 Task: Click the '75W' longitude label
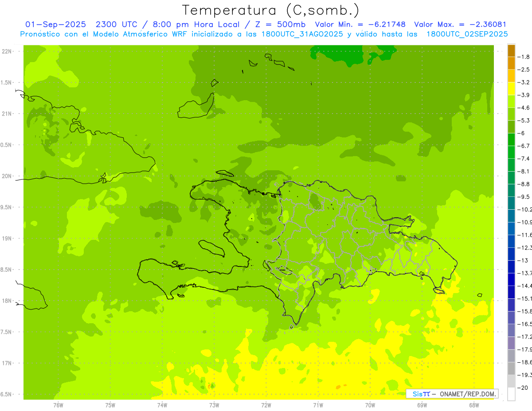[x=110, y=405]
